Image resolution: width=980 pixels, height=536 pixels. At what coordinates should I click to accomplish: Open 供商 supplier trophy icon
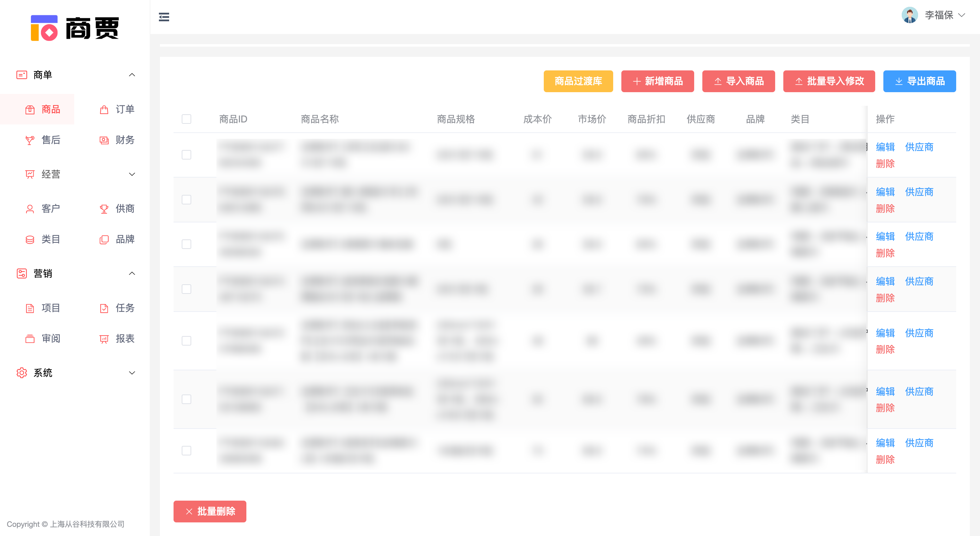tap(104, 209)
